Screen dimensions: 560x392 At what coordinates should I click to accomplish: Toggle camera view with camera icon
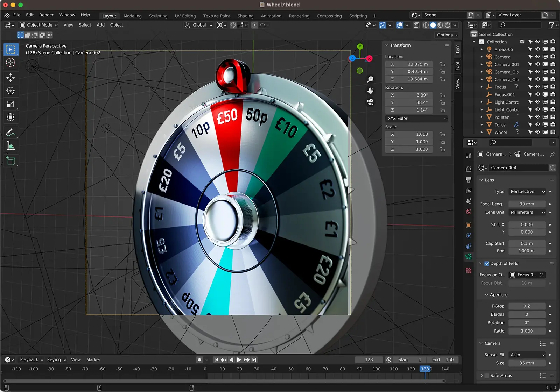point(370,102)
